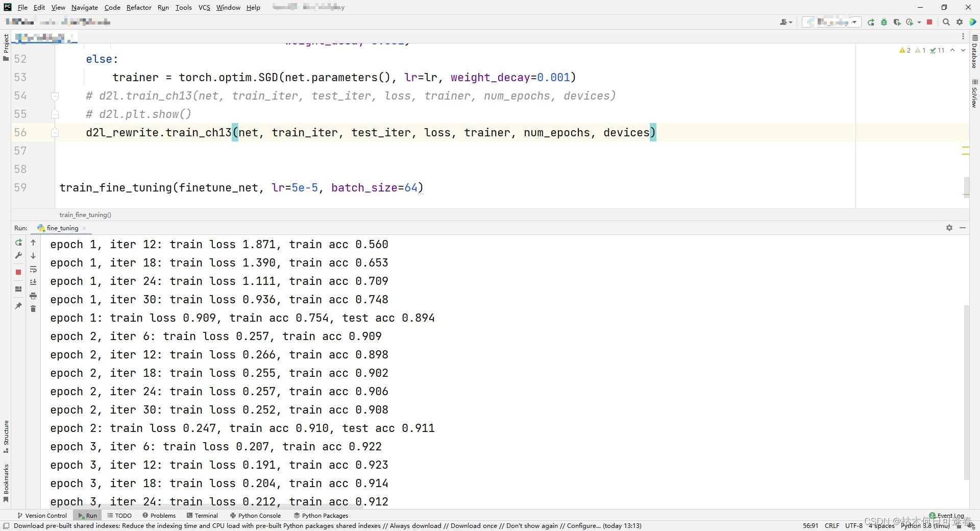Image resolution: width=980 pixels, height=531 pixels.
Task: Run with coverage from main toolbar
Action: pos(897,22)
